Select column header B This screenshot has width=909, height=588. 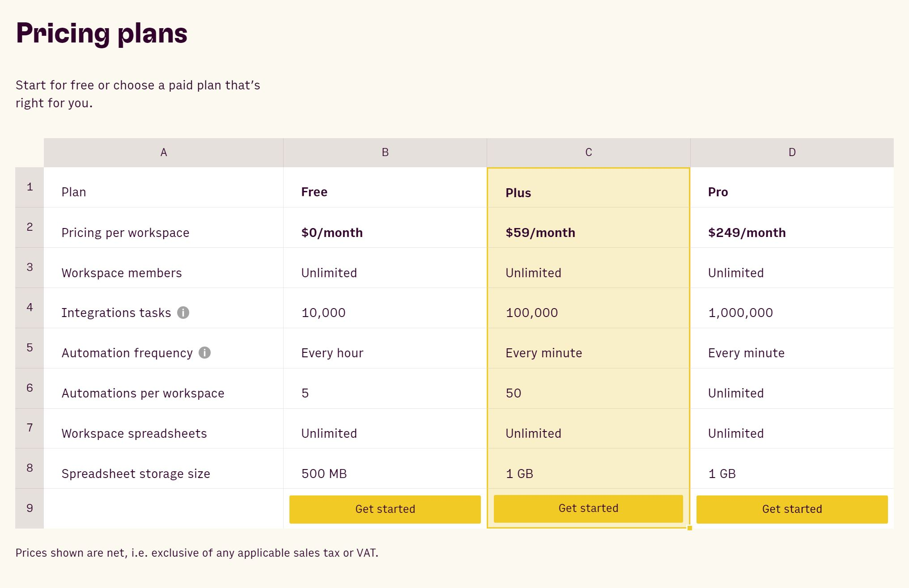(385, 152)
